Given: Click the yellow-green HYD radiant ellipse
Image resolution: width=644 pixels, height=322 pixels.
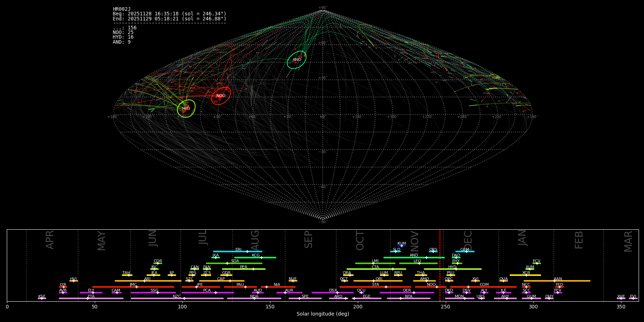Looking at the screenshot, I should tap(186, 109).
